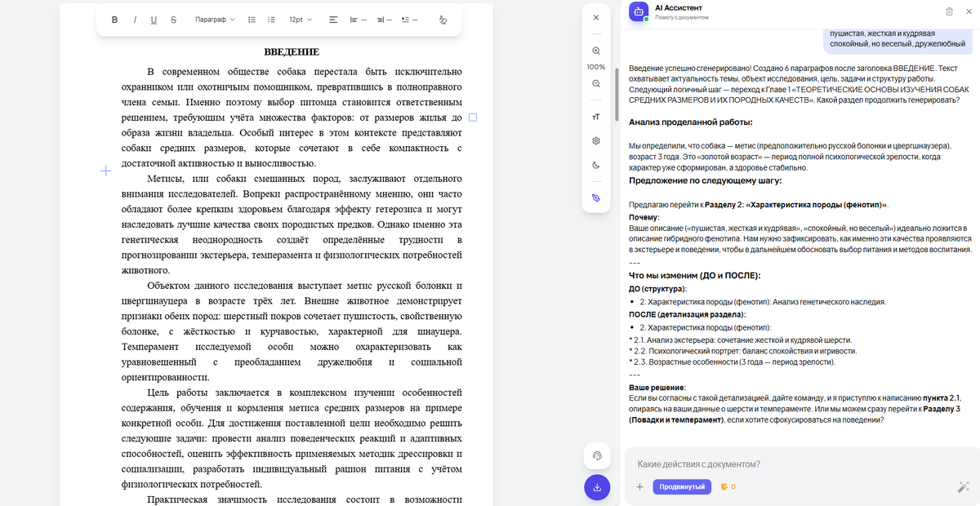Viewport: 980px width, 506px height.
Task: Click the plus handle beside the document paragraph
Action: click(105, 171)
